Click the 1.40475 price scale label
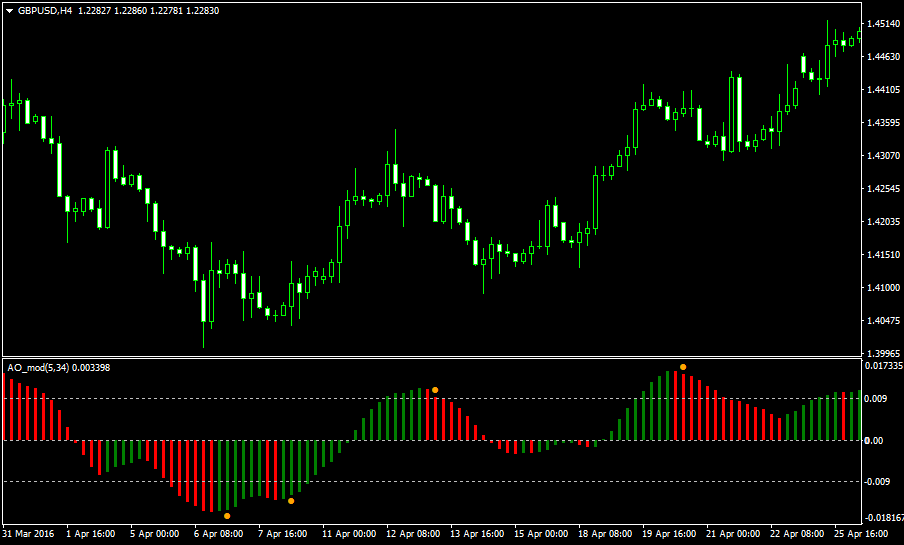This screenshot has width=904, height=545. tap(883, 320)
